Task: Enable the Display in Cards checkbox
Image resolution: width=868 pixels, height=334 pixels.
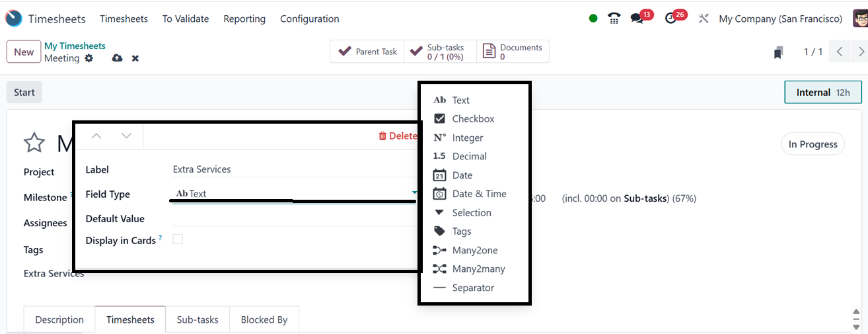Action: 178,239
